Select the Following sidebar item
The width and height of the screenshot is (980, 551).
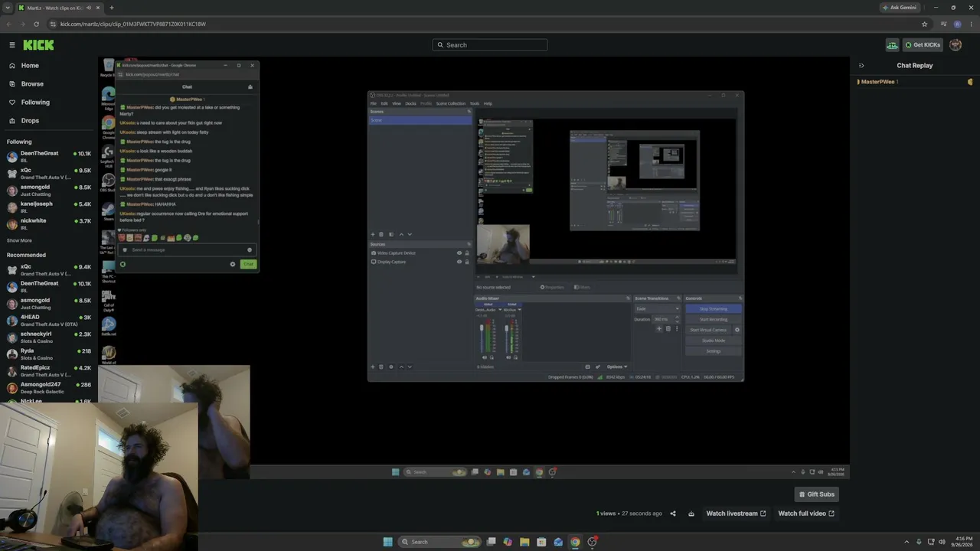click(35, 103)
